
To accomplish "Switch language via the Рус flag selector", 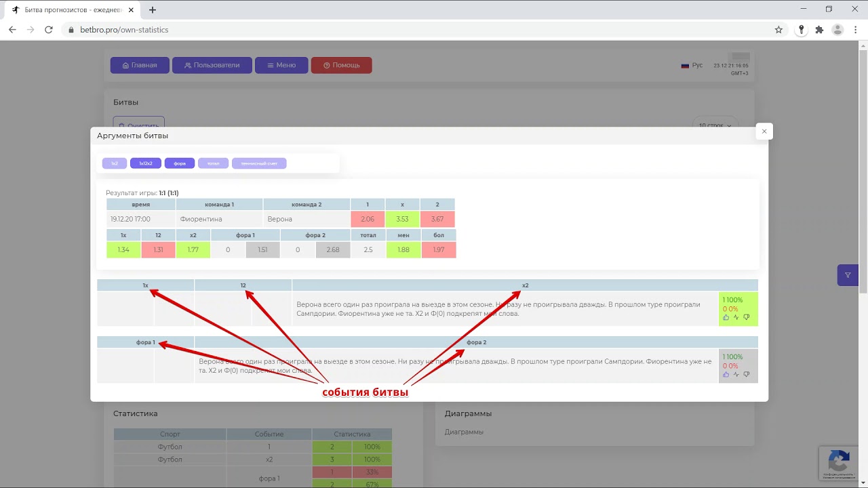I will coord(692,65).
